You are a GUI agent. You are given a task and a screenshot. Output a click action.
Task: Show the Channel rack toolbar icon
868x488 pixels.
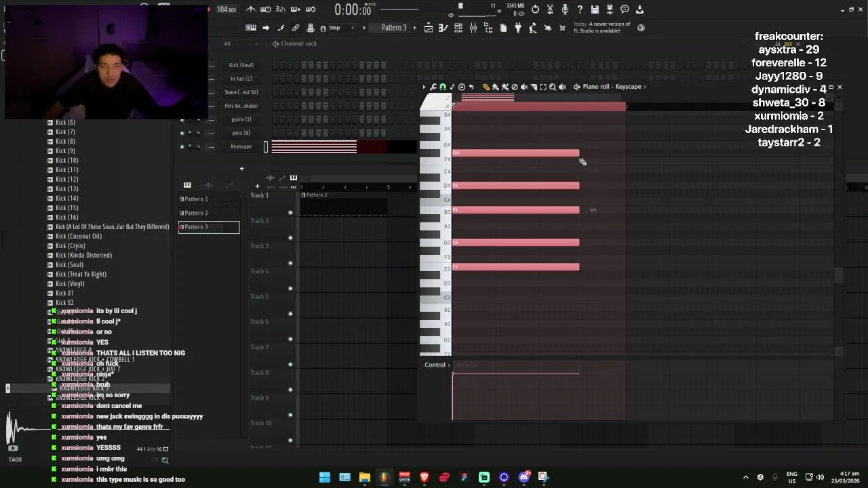[x=458, y=28]
